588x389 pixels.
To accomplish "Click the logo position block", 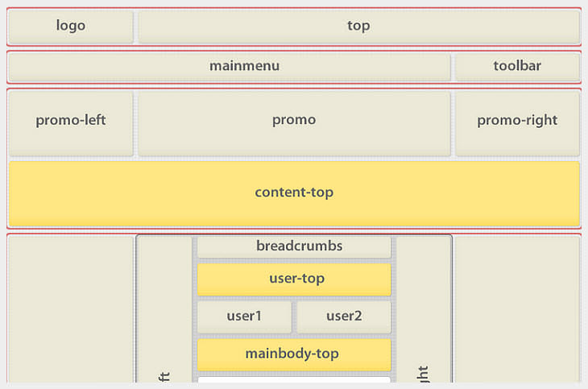I will click(71, 27).
